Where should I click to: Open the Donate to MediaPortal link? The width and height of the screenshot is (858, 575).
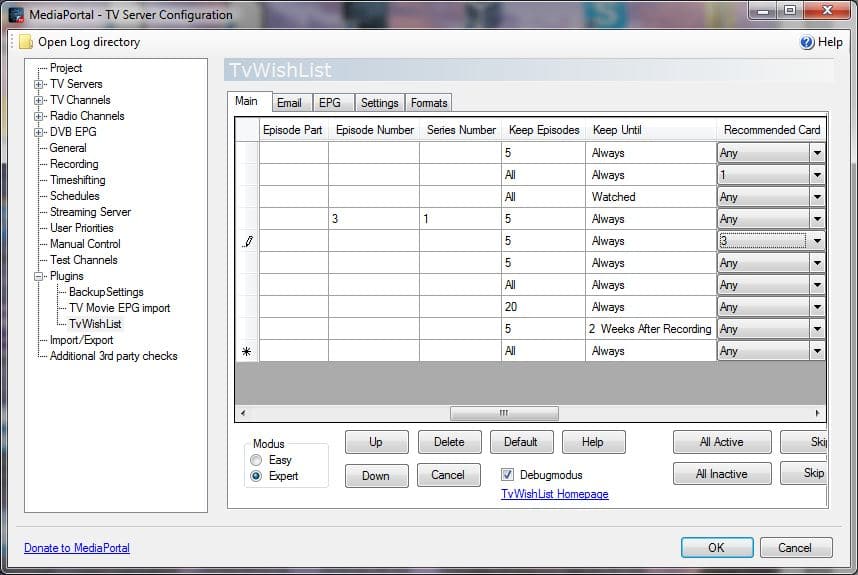(x=77, y=548)
